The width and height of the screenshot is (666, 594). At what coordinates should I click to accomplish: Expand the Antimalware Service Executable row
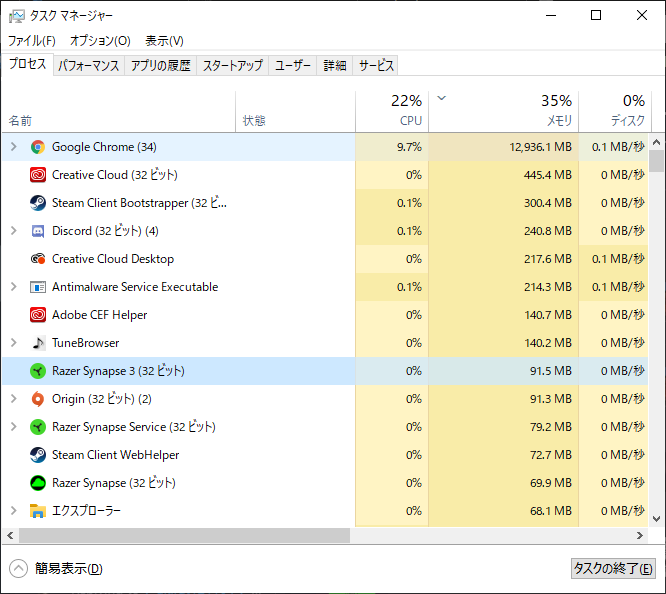point(14,287)
